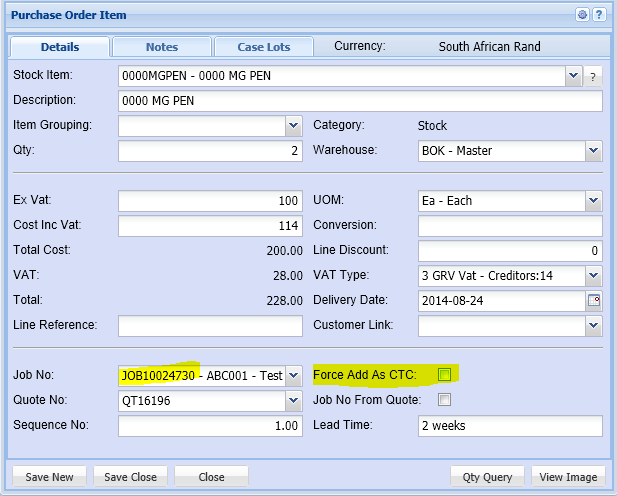Click the settings gear icon in title bar

tap(582, 15)
